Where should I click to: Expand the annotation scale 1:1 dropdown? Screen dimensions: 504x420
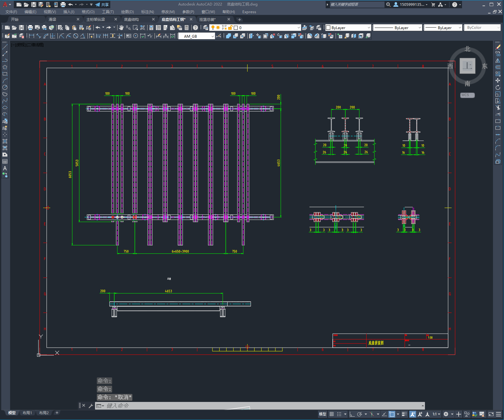436,414
